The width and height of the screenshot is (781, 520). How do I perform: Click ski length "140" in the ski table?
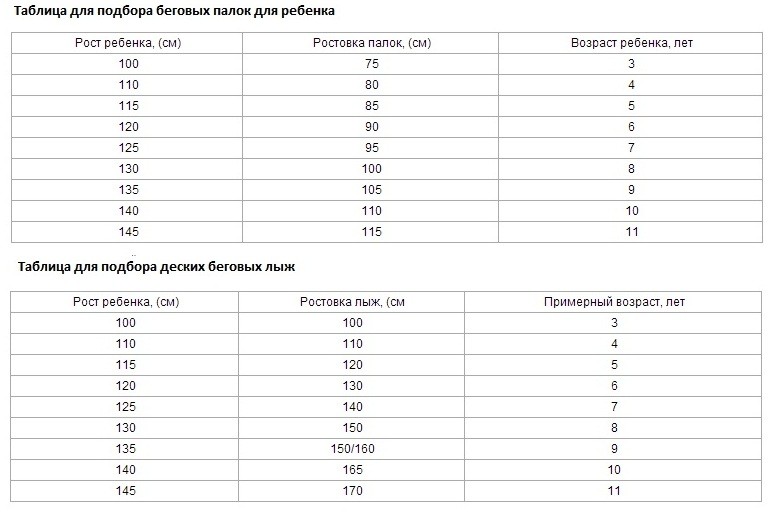point(353,407)
